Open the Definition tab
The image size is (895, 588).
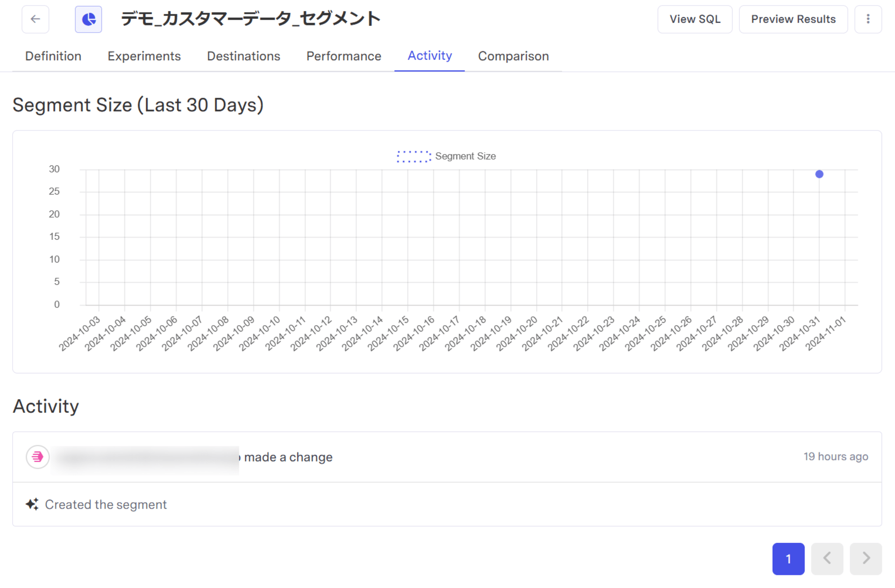[x=53, y=56]
